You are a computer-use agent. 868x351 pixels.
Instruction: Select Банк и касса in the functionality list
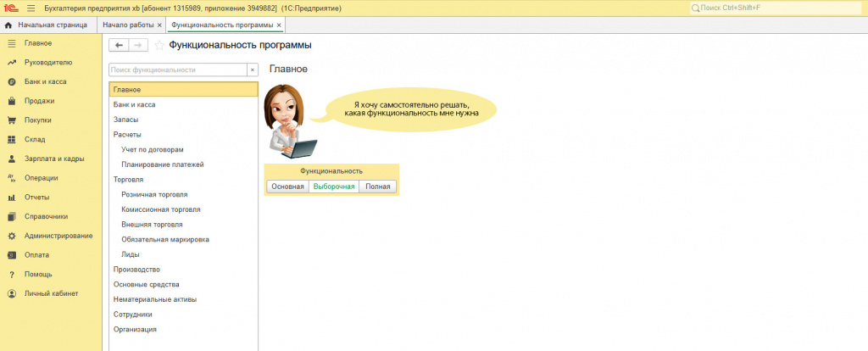(x=184, y=104)
